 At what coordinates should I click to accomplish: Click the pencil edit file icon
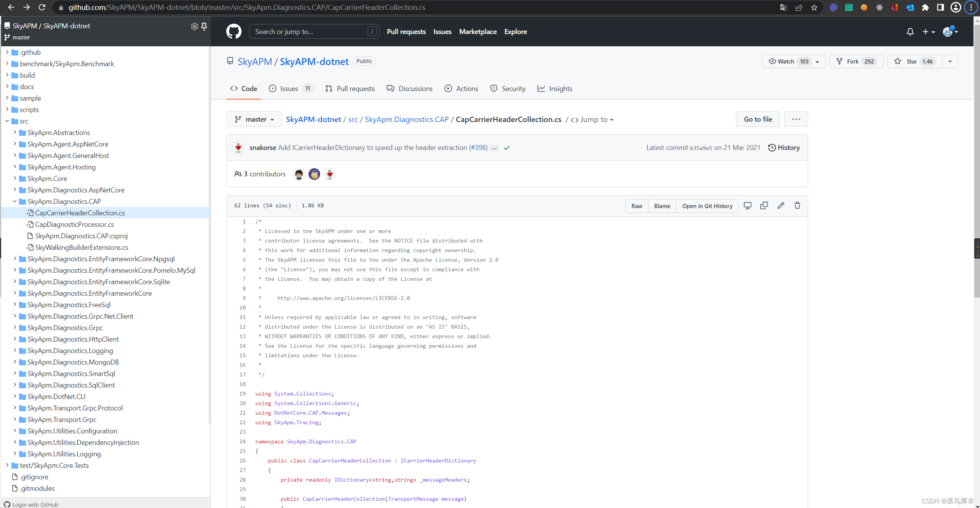[781, 205]
